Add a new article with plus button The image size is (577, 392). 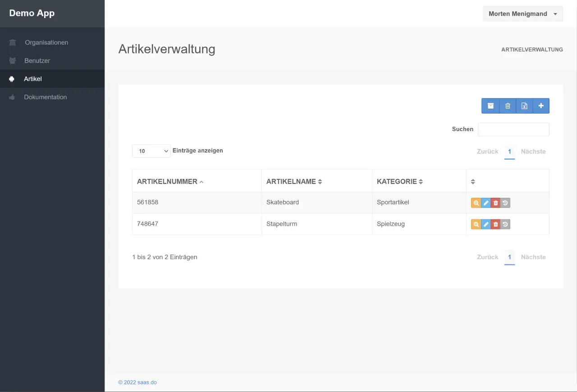pyautogui.click(x=541, y=106)
